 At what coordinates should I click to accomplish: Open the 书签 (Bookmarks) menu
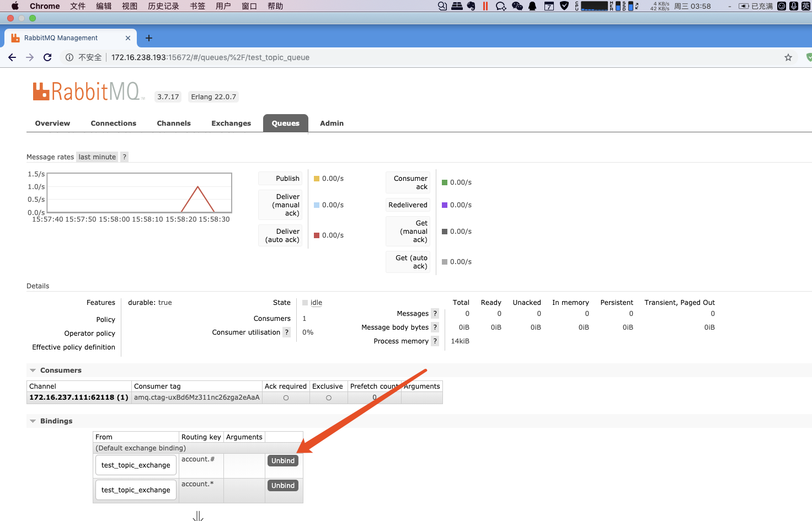pyautogui.click(x=197, y=6)
